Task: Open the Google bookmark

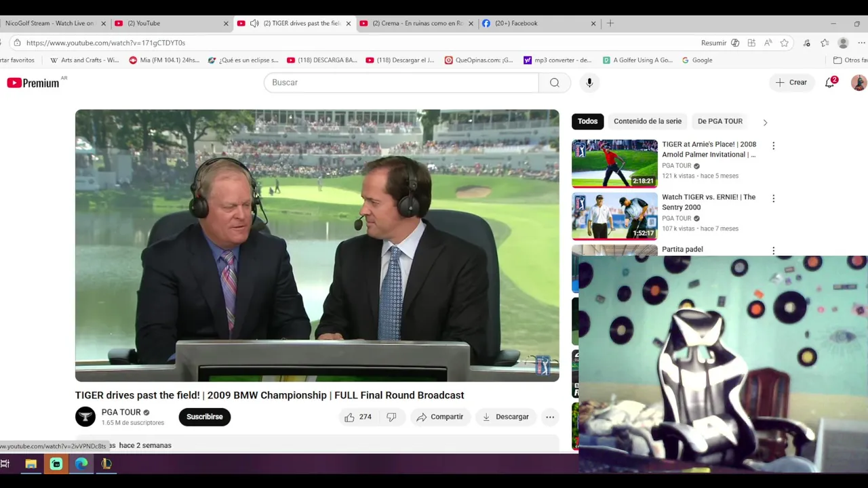Action: coord(697,60)
